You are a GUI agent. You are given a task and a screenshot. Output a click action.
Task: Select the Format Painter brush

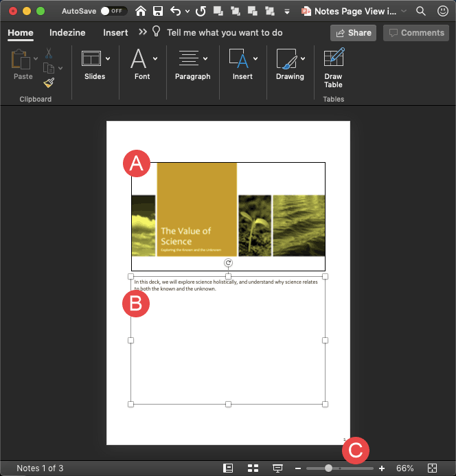[x=49, y=82]
